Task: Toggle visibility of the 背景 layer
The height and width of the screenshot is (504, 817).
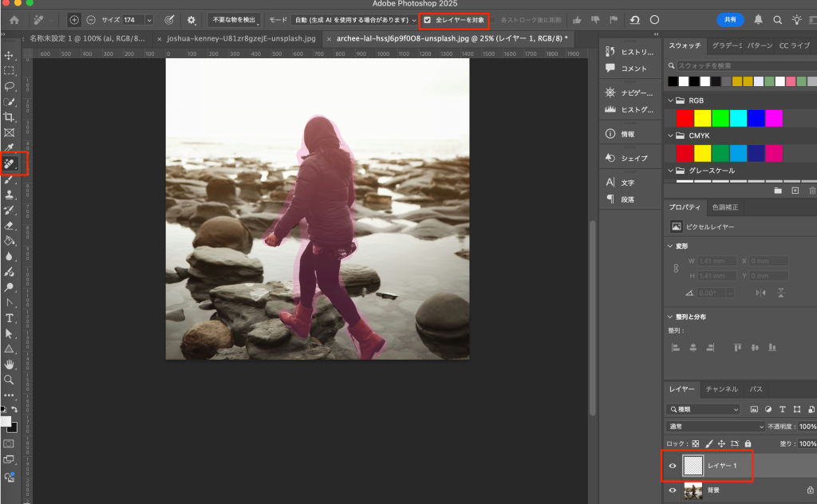Action: [673, 490]
